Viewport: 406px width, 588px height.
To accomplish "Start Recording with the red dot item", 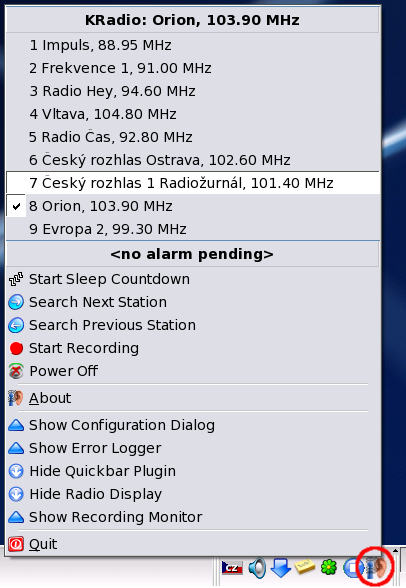I will pyautogui.click(x=193, y=348).
